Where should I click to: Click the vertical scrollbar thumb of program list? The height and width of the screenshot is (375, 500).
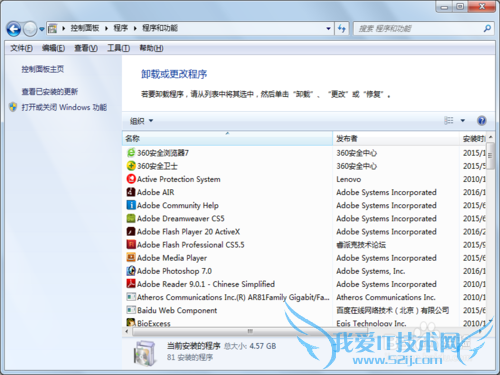[x=490, y=156]
